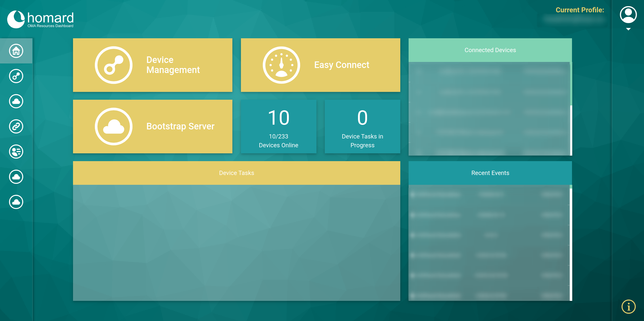Open the Device Management tile
The height and width of the screenshot is (321, 644).
click(x=153, y=65)
